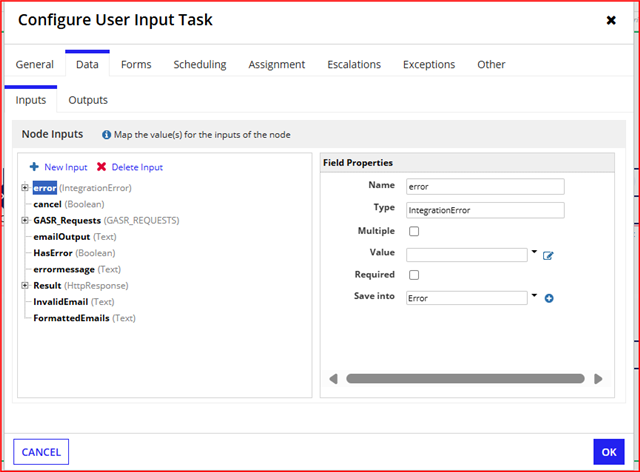The width and height of the screenshot is (640, 472).
Task: Go to the Scheduling tab
Action: click(200, 65)
